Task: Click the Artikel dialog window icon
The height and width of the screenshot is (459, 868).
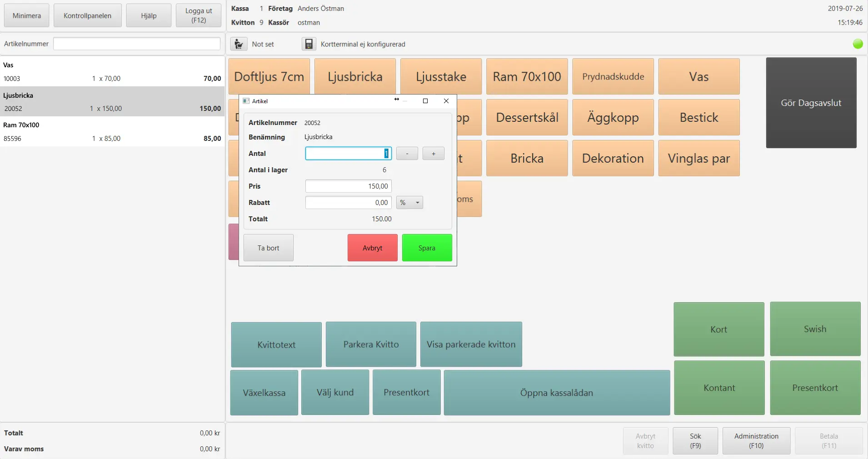Action: pos(246,101)
